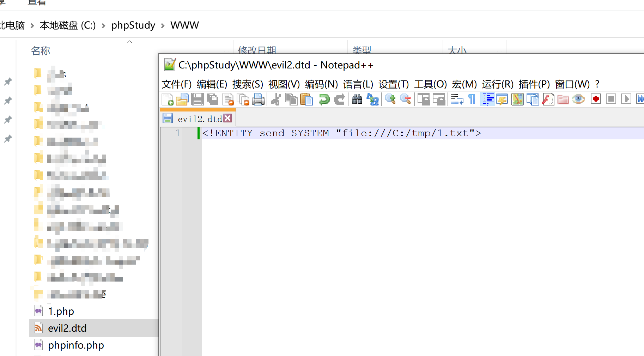This screenshot has width=644, height=356.
Task: Open the Replace toolbar icon
Action: coord(372,99)
